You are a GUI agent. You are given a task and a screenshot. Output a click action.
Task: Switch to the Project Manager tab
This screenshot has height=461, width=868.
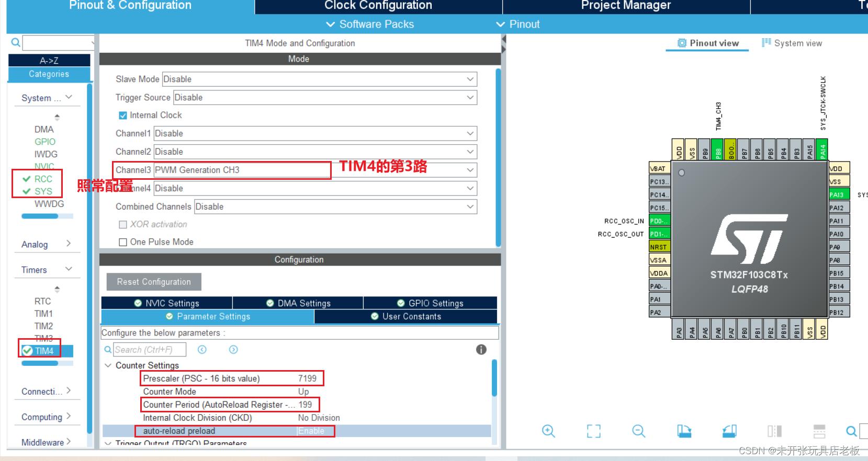pyautogui.click(x=626, y=6)
